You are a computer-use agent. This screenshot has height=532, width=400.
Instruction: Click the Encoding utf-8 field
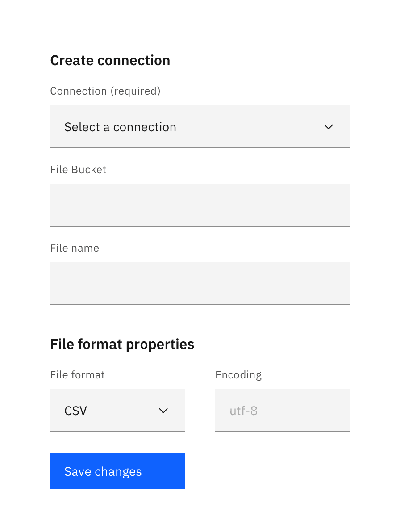pos(282,411)
